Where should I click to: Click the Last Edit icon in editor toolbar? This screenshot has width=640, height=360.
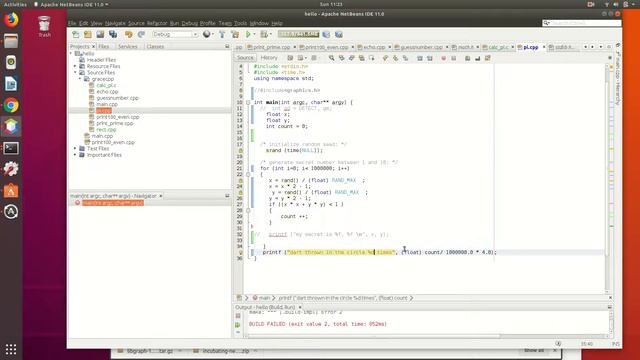tap(290, 58)
